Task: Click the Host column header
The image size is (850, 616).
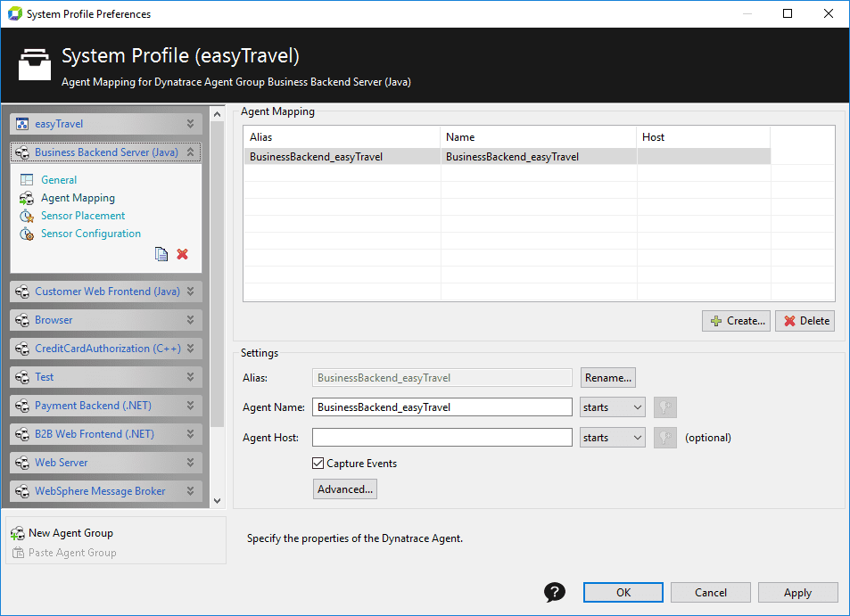Action: pos(704,137)
